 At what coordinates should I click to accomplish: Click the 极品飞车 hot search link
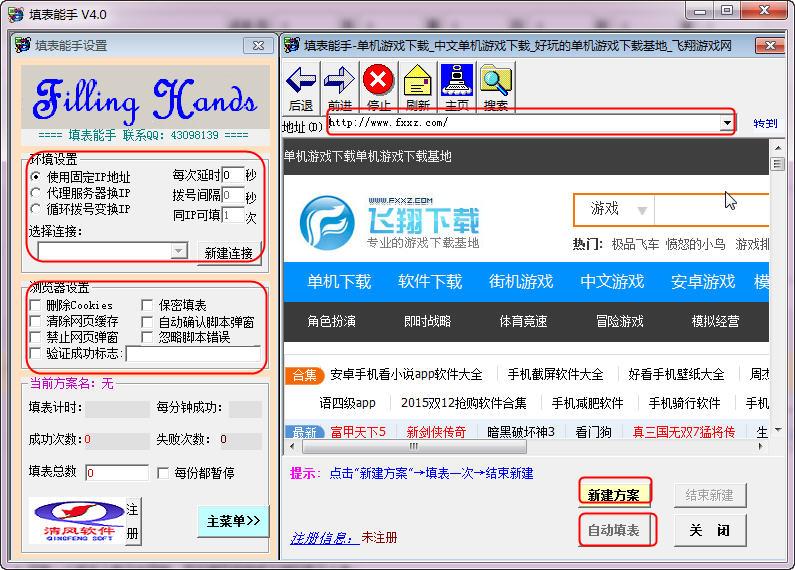click(x=635, y=244)
